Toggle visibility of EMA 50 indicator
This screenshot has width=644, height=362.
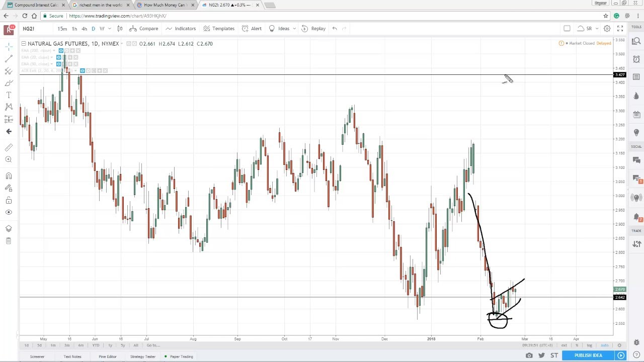click(59, 64)
